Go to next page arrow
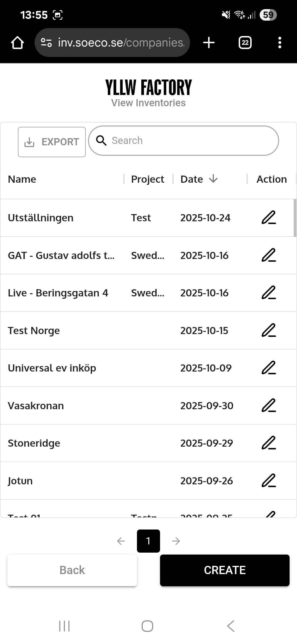This screenshot has height=644, width=297. [176, 541]
